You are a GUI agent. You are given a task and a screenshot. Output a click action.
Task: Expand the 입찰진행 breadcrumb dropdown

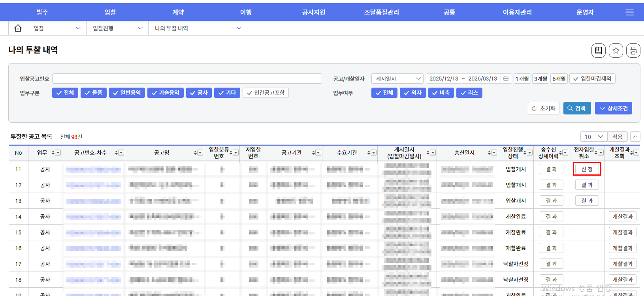[x=118, y=28]
